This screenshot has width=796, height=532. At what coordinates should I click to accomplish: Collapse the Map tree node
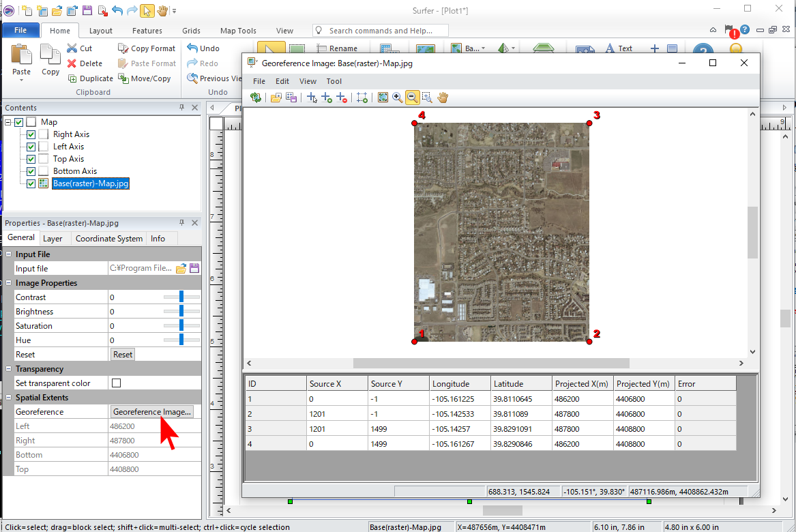(x=8, y=122)
